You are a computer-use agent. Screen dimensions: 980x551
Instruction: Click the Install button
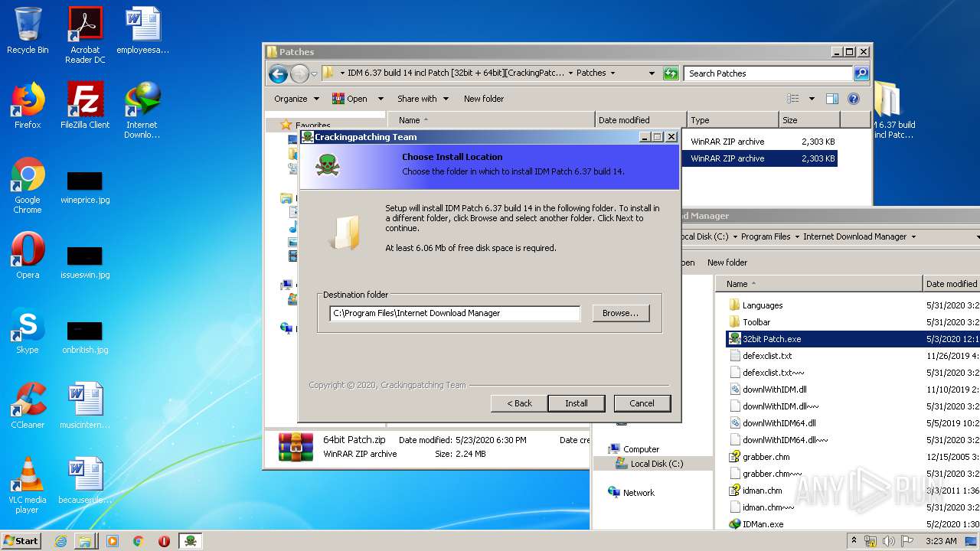click(577, 403)
